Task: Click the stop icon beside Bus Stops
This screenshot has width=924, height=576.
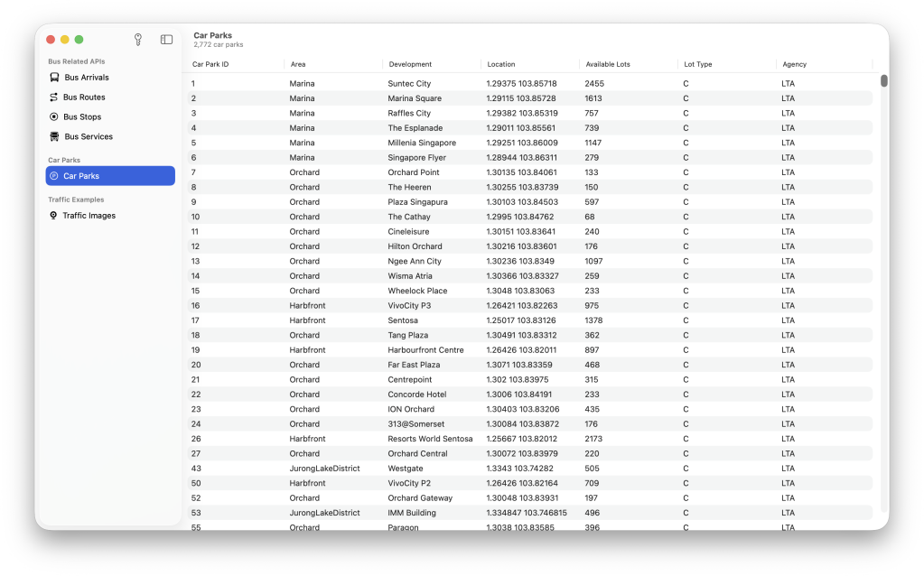Action: (53, 116)
